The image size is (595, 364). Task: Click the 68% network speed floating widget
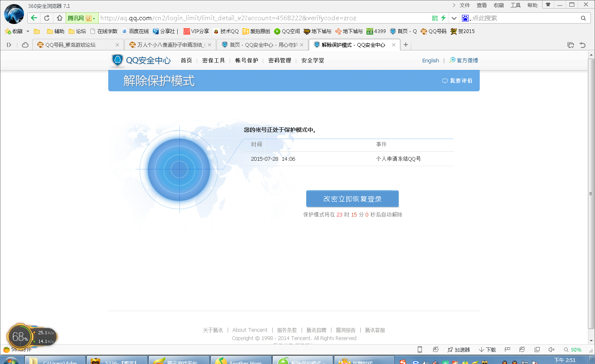click(x=32, y=337)
